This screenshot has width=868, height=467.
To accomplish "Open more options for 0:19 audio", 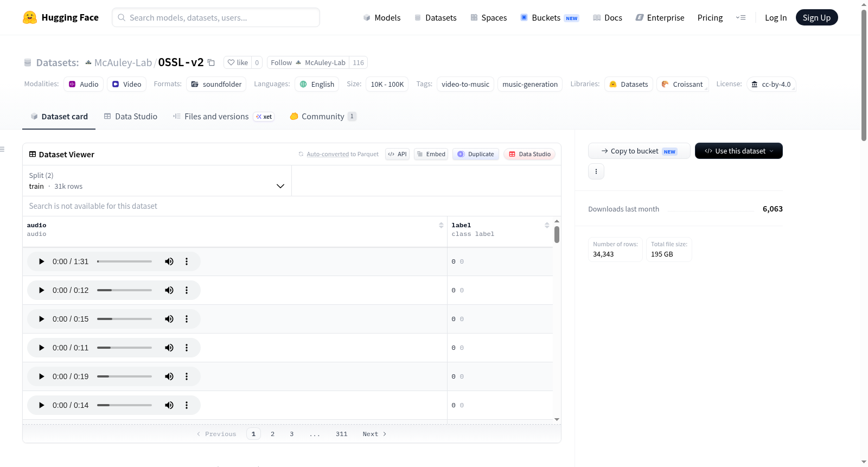I will click(x=187, y=376).
